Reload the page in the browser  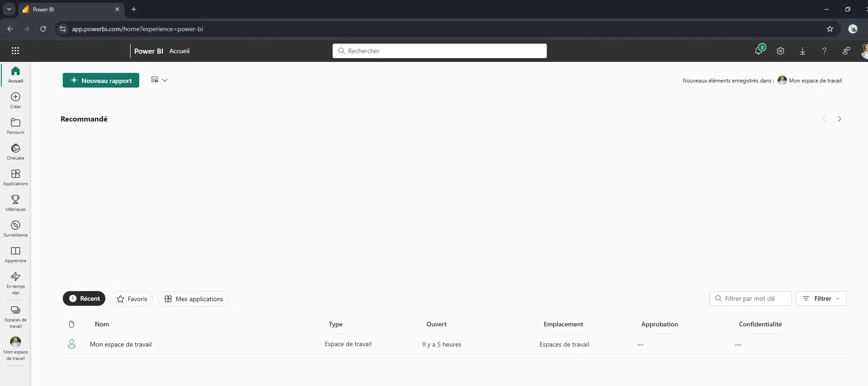coord(43,29)
